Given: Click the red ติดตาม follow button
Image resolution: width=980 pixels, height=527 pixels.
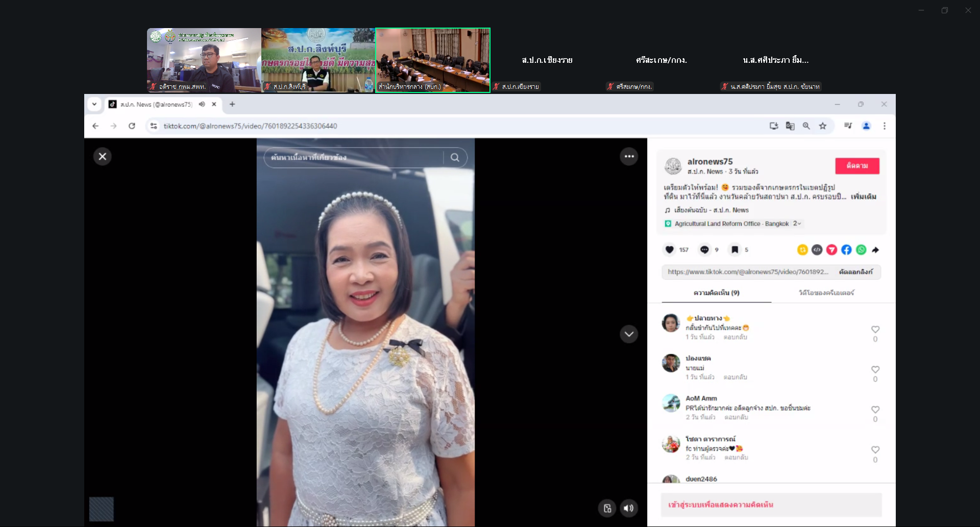Looking at the screenshot, I should tap(857, 166).
